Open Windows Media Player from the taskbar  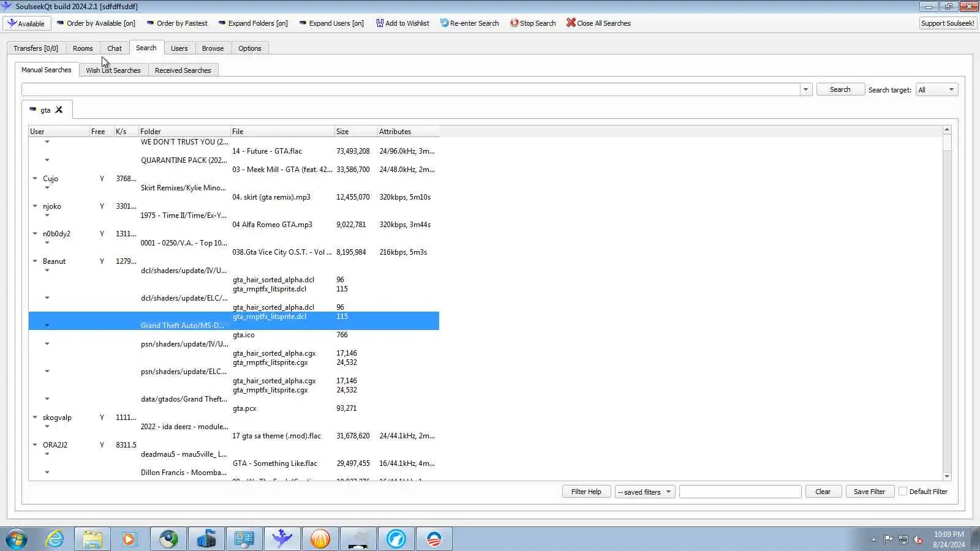tap(129, 539)
